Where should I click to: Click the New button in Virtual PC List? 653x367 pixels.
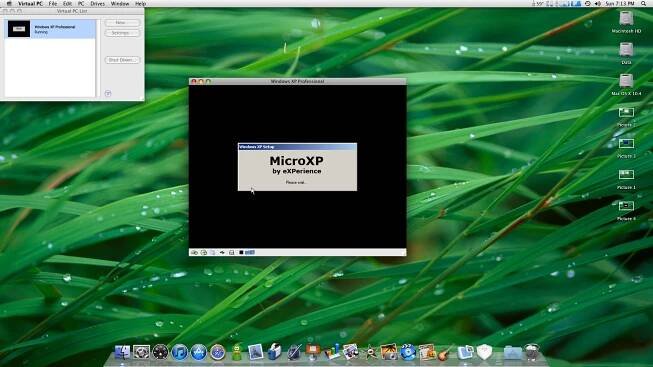tap(122, 22)
